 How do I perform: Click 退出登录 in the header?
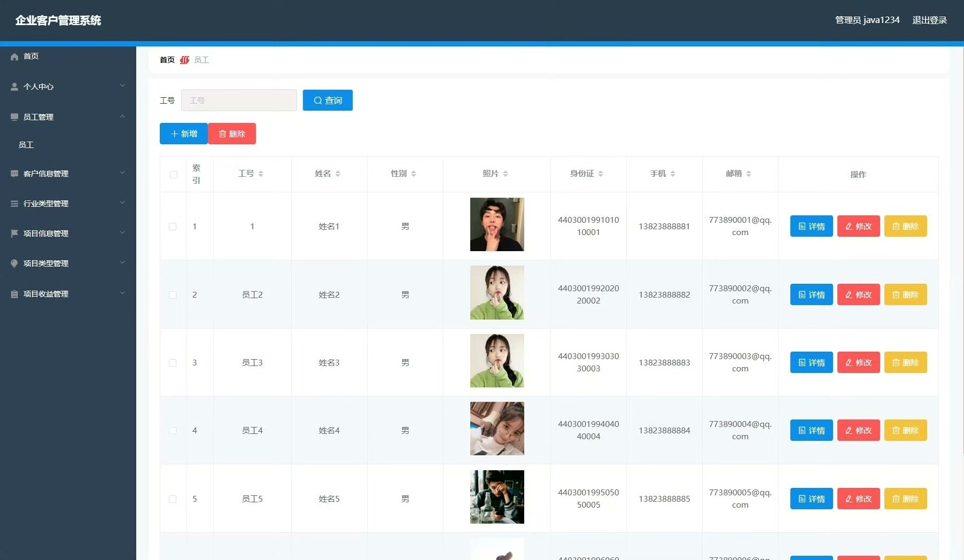click(x=929, y=20)
